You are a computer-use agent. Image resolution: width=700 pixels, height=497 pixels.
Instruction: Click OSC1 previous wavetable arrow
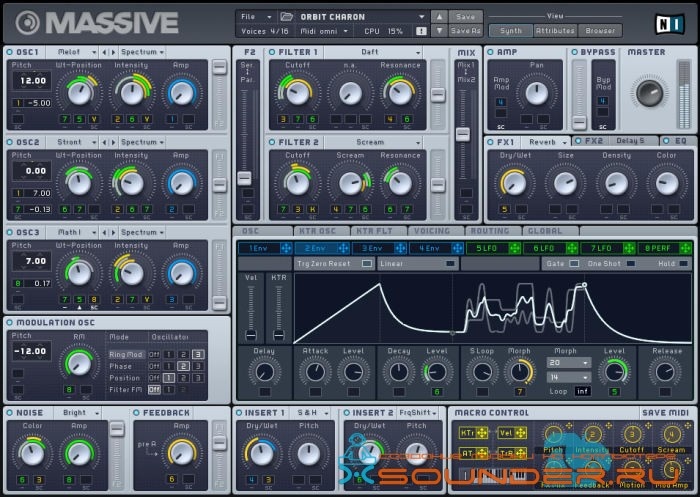point(104,52)
